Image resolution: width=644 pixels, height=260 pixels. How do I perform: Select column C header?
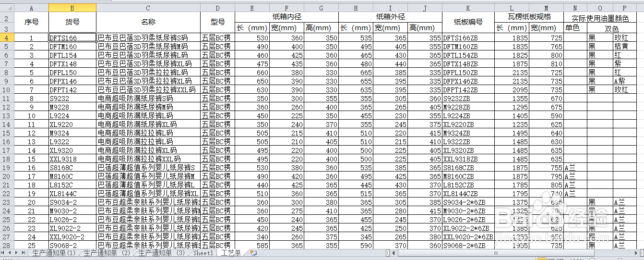point(148,8)
